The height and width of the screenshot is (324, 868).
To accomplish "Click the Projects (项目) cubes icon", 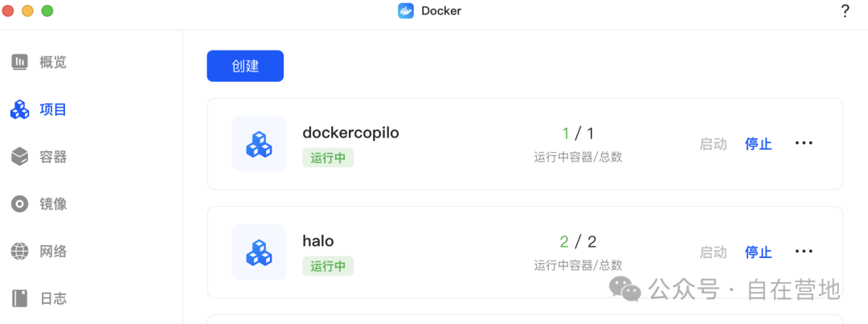I will pos(20,109).
